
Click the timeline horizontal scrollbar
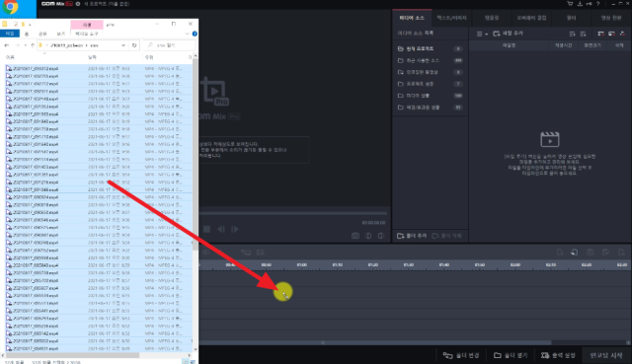pos(375,342)
